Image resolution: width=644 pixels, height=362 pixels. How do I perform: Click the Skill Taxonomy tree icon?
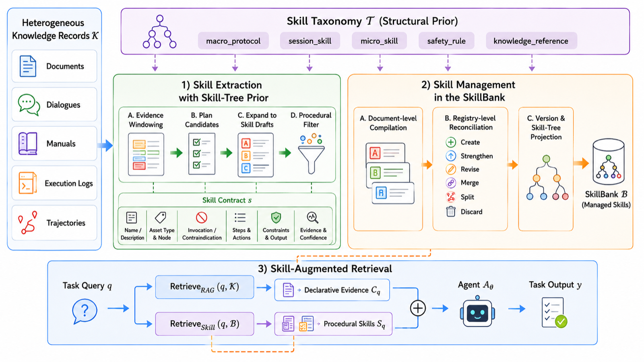(x=159, y=32)
